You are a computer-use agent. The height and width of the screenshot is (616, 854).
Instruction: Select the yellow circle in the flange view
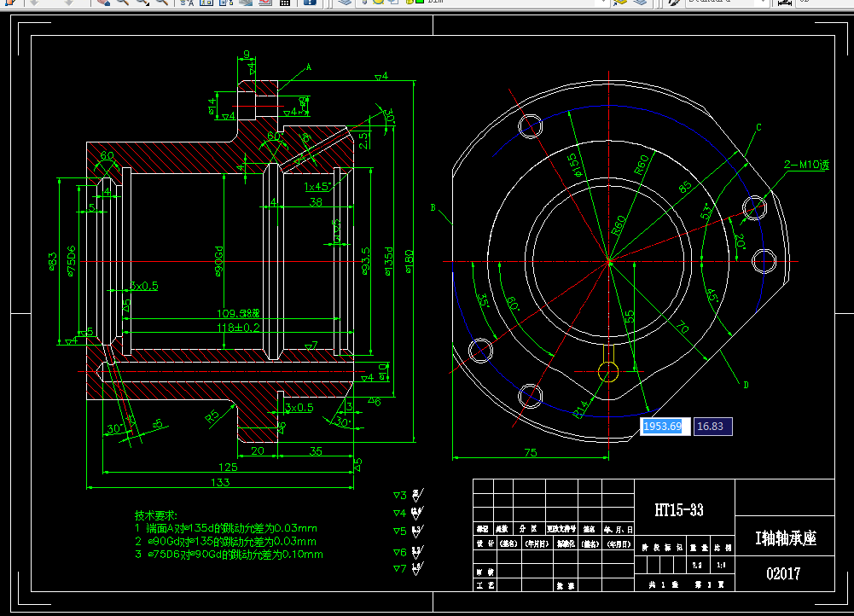click(607, 373)
